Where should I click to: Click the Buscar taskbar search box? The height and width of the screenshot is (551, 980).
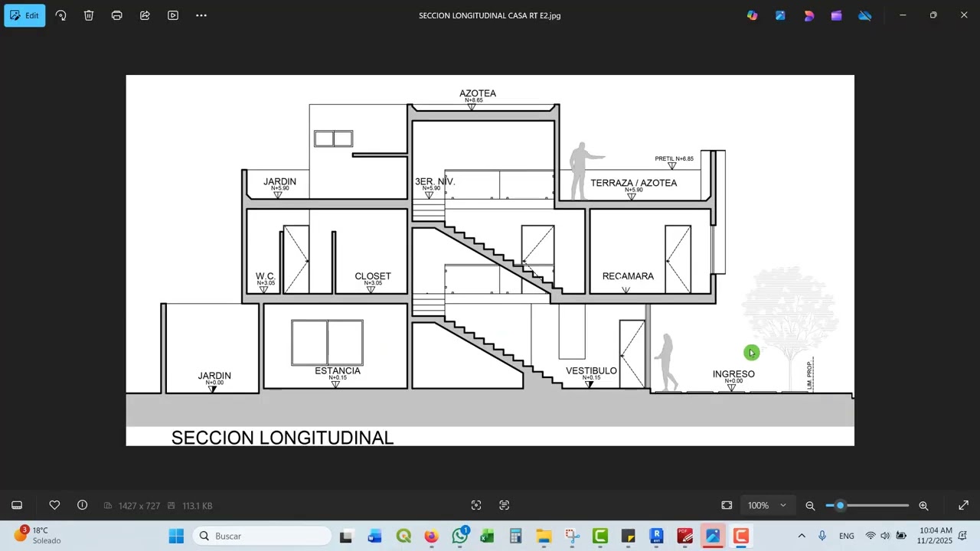(262, 536)
